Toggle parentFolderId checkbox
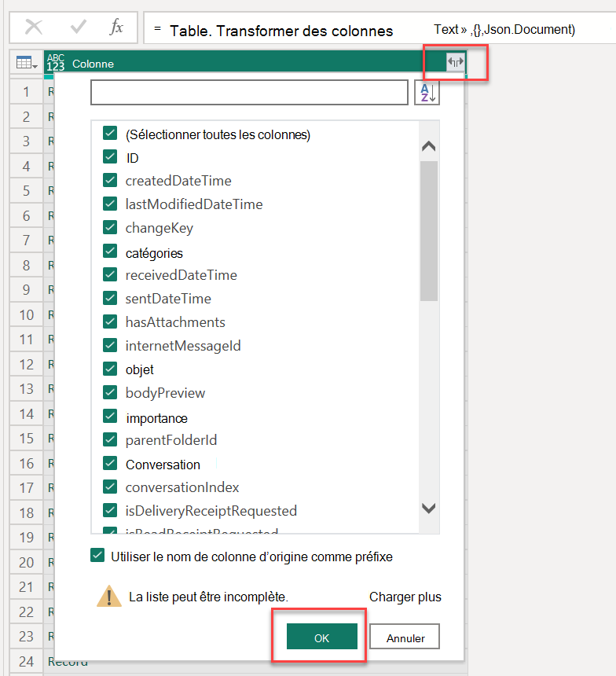This screenshot has height=676, width=616. (x=110, y=439)
